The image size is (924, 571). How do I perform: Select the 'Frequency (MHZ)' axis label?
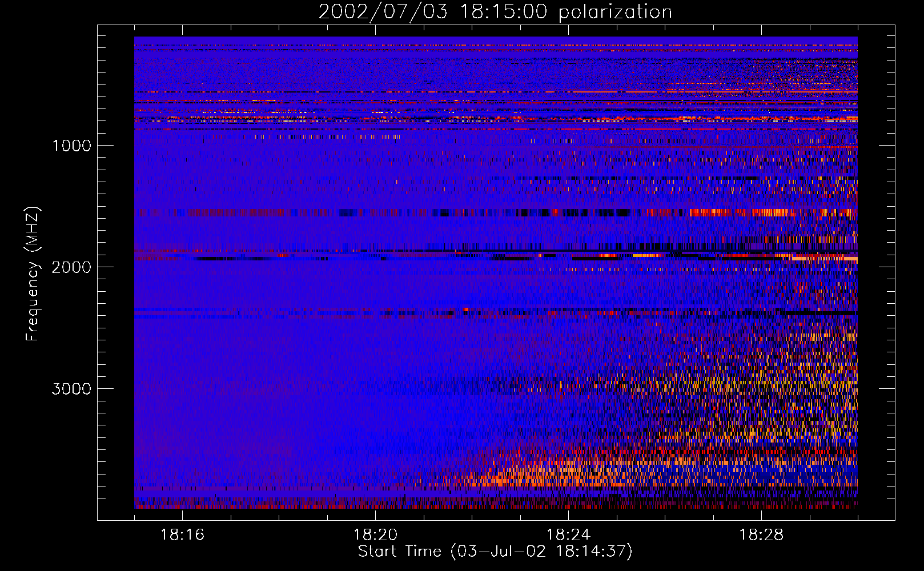coord(32,274)
